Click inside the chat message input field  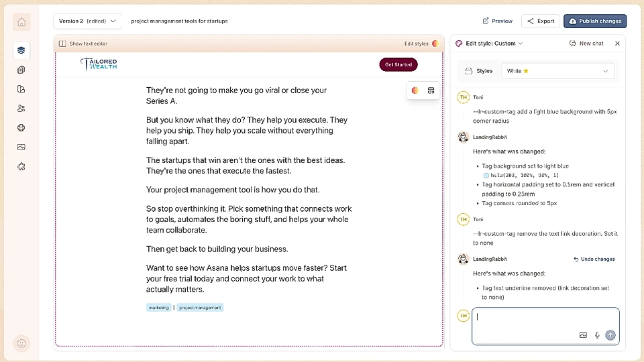coord(545,326)
